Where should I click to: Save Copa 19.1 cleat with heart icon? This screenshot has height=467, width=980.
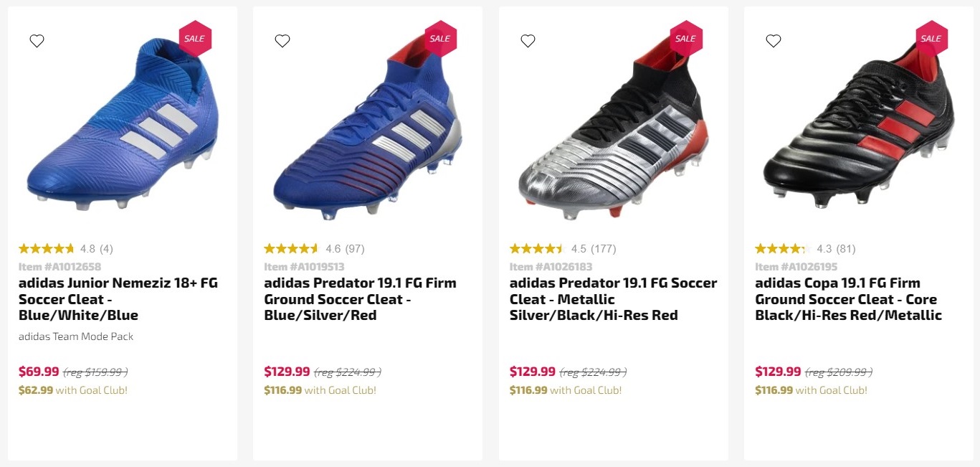[x=773, y=41]
